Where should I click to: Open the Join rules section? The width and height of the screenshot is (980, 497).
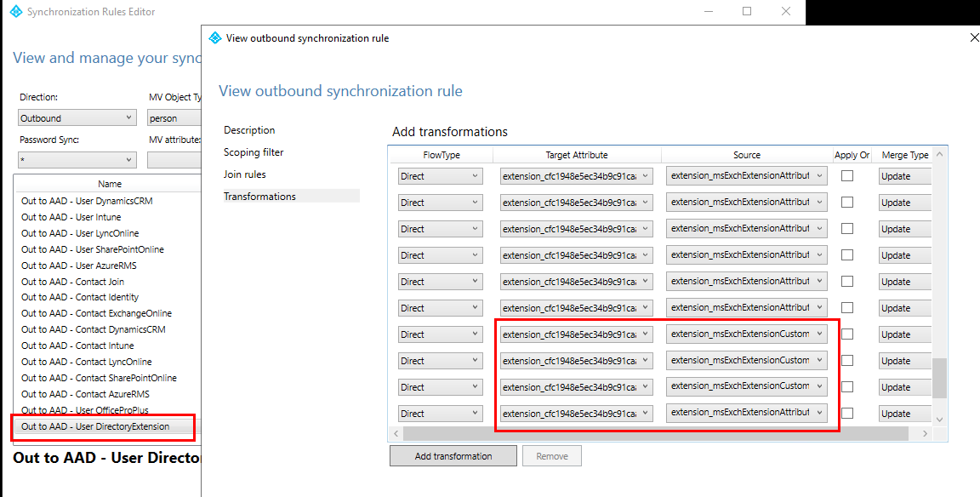pyautogui.click(x=245, y=174)
